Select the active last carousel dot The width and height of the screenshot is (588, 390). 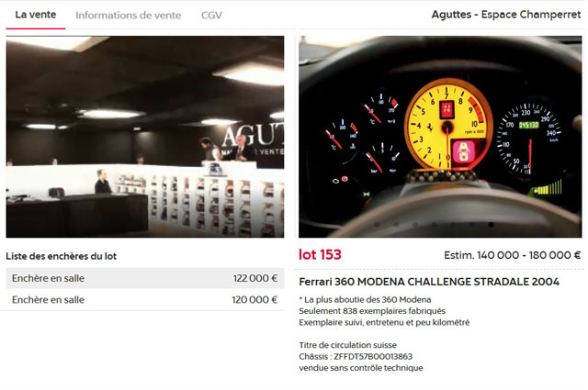click(x=491, y=225)
